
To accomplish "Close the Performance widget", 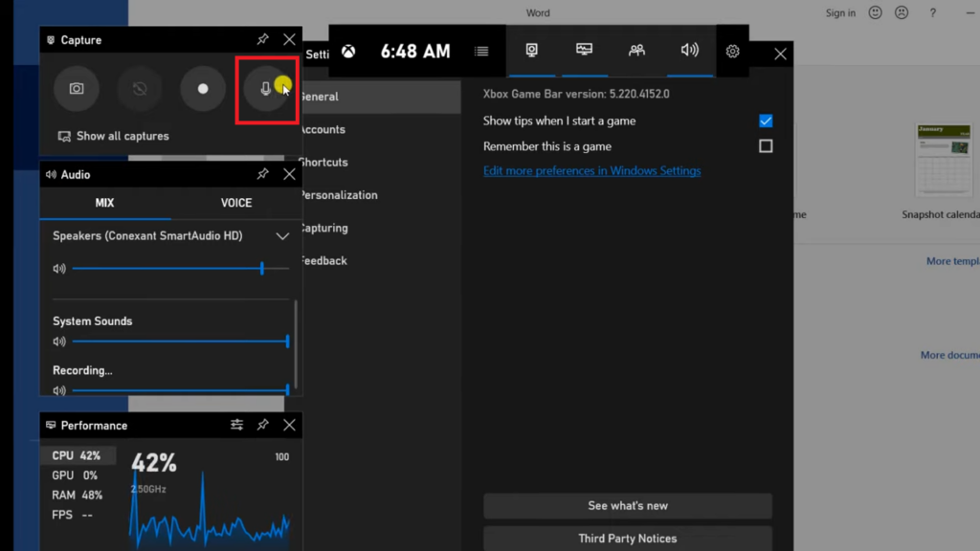I will pyautogui.click(x=289, y=425).
